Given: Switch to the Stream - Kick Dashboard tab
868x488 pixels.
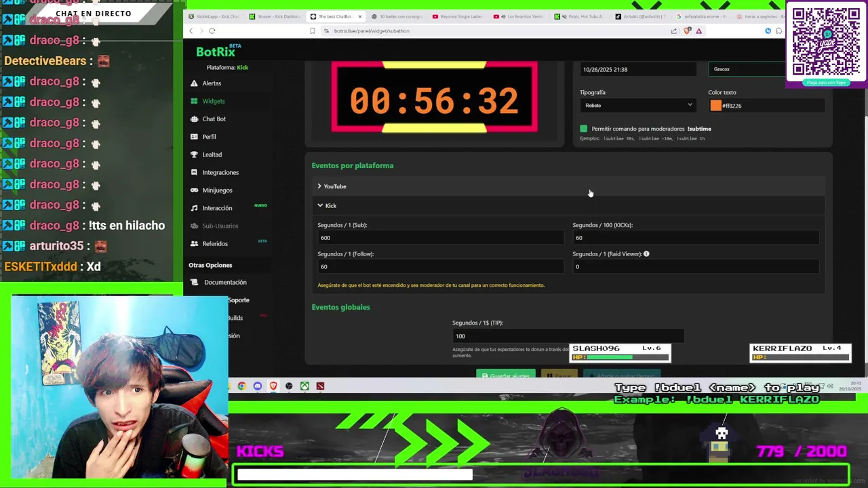Looking at the screenshot, I should click(274, 16).
